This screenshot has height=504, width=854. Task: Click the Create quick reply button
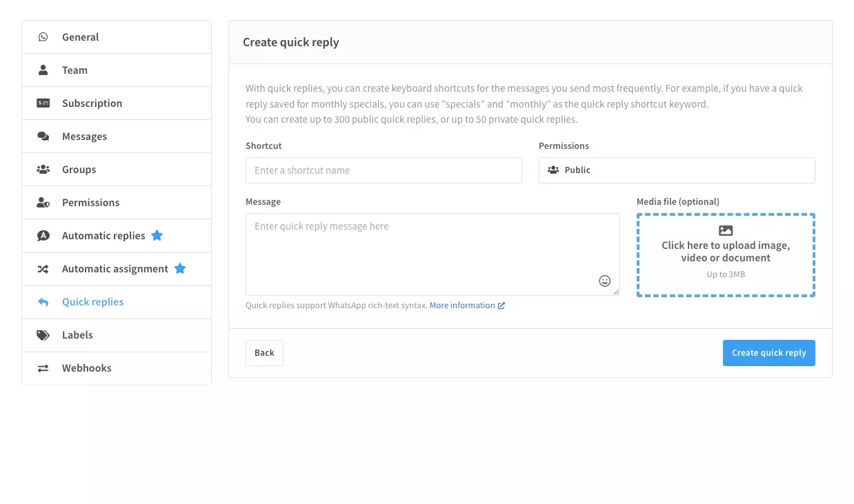(769, 352)
